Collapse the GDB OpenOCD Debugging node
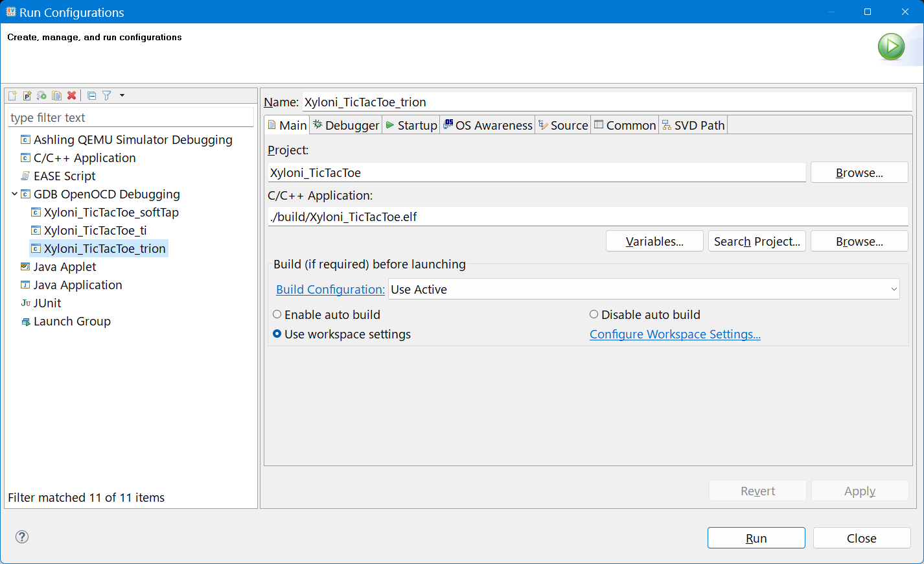This screenshot has width=924, height=564. click(x=14, y=194)
